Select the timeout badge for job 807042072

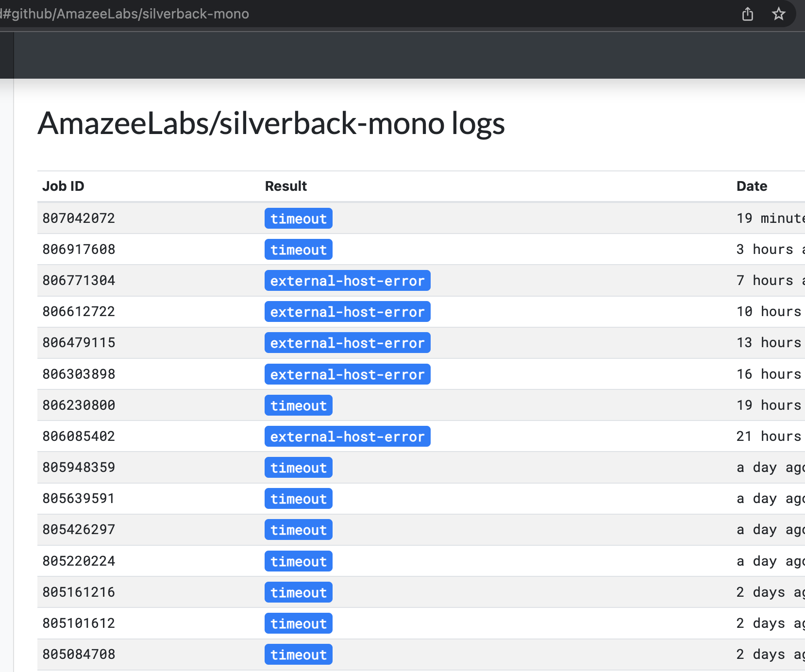coord(298,218)
